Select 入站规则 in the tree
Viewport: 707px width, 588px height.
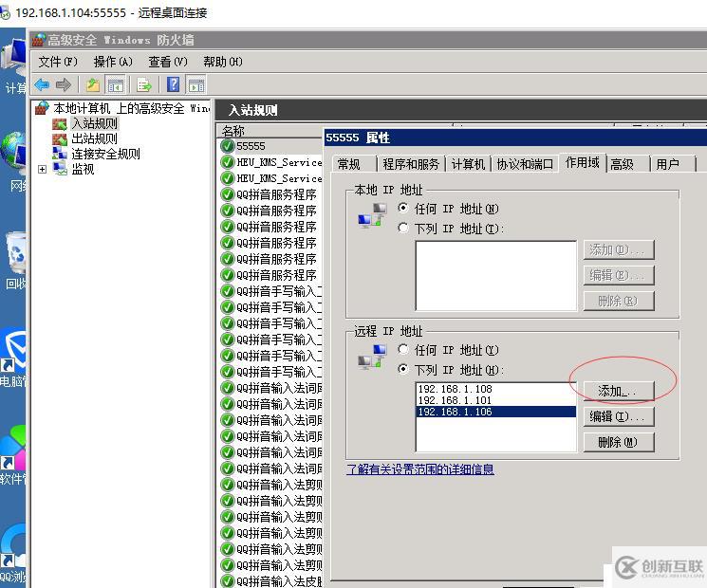tap(94, 123)
